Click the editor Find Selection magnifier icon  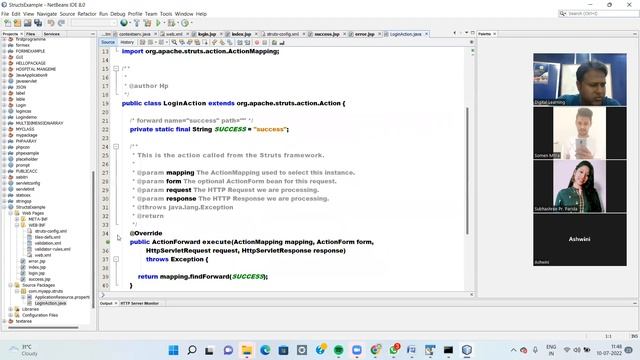(174, 42)
